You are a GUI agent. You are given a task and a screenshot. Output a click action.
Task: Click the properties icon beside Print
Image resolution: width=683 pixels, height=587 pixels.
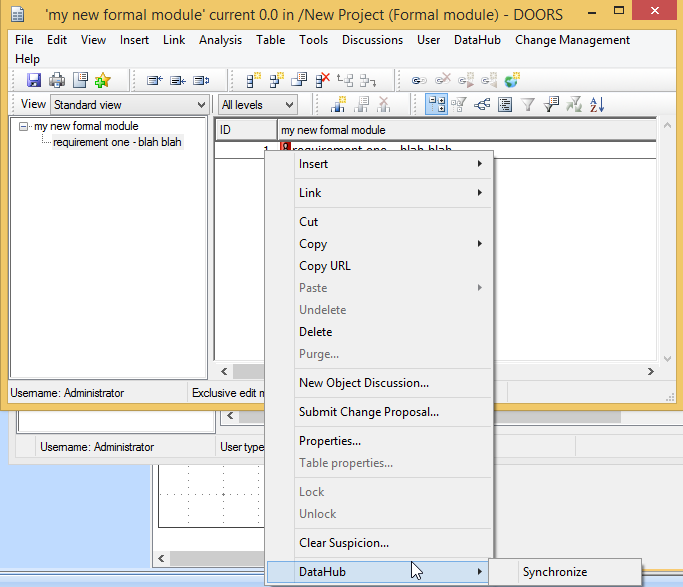[x=80, y=80]
